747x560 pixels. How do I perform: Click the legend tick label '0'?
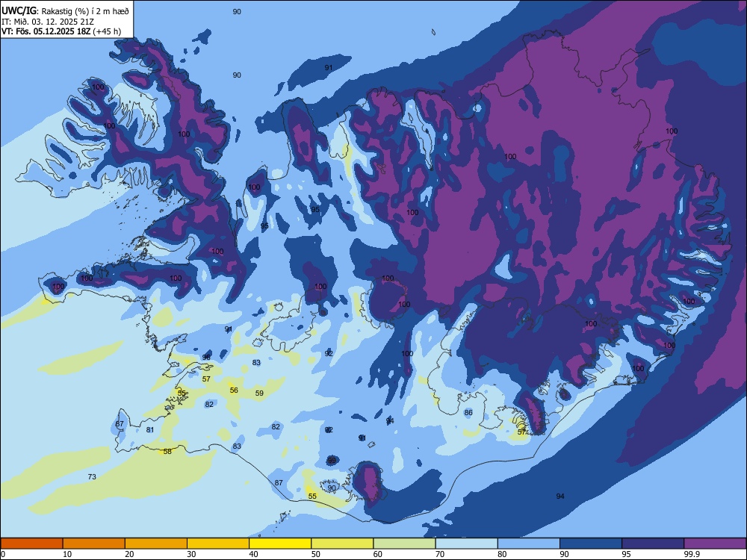tap(2, 554)
